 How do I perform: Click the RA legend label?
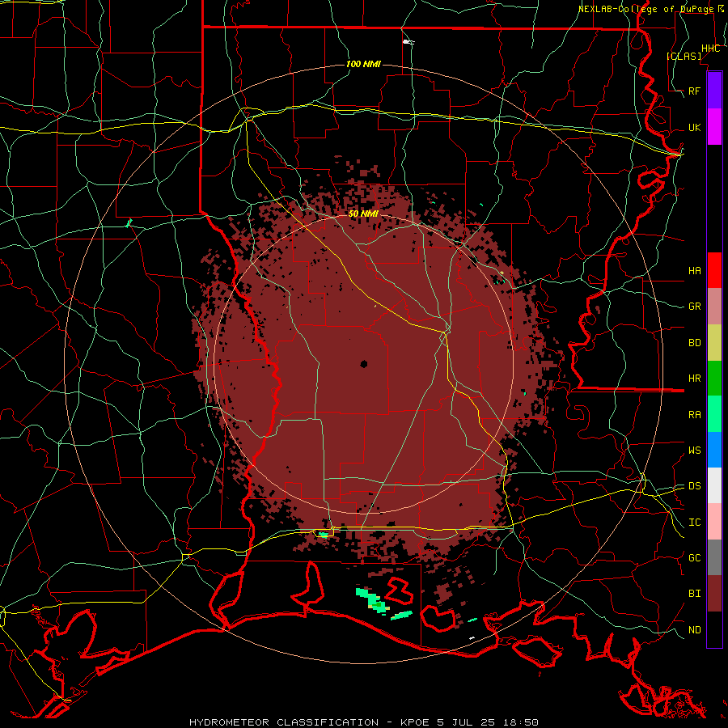(x=694, y=415)
